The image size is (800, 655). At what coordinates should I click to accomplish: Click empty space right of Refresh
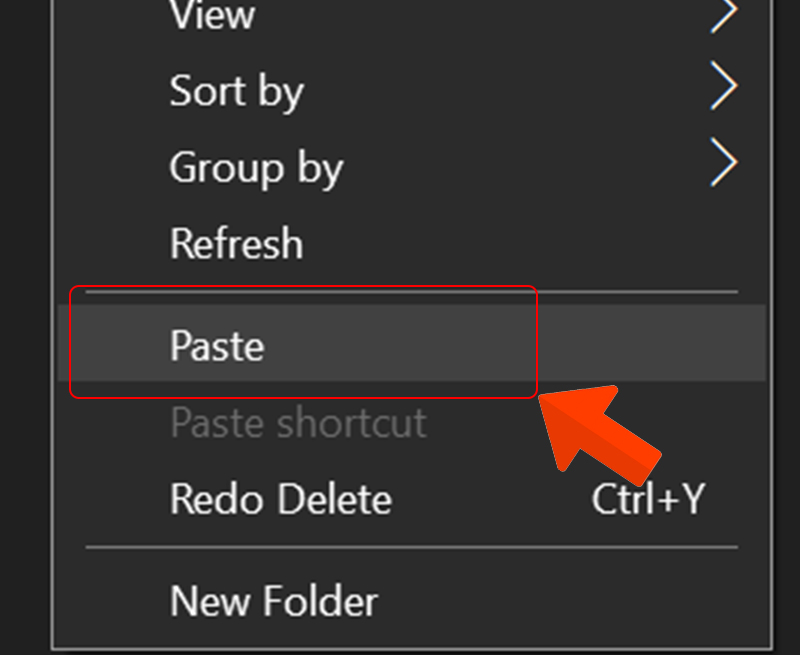(x=520, y=244)
